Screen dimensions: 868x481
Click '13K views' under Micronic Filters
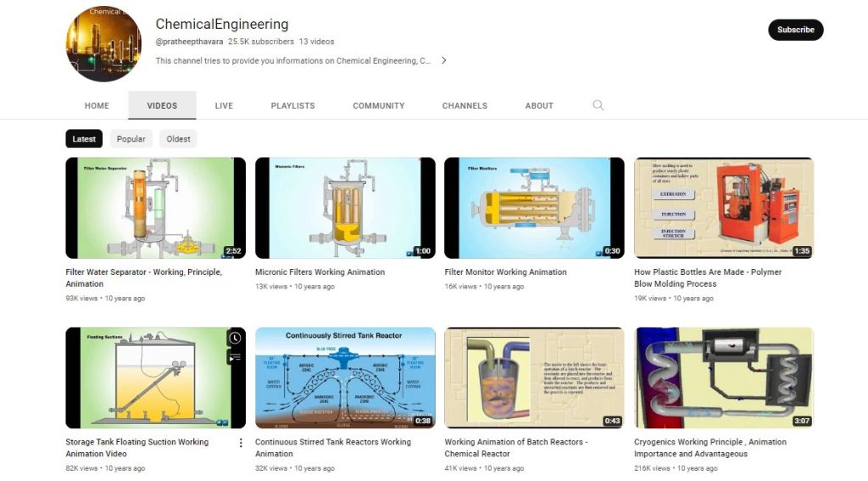[271, 287]
